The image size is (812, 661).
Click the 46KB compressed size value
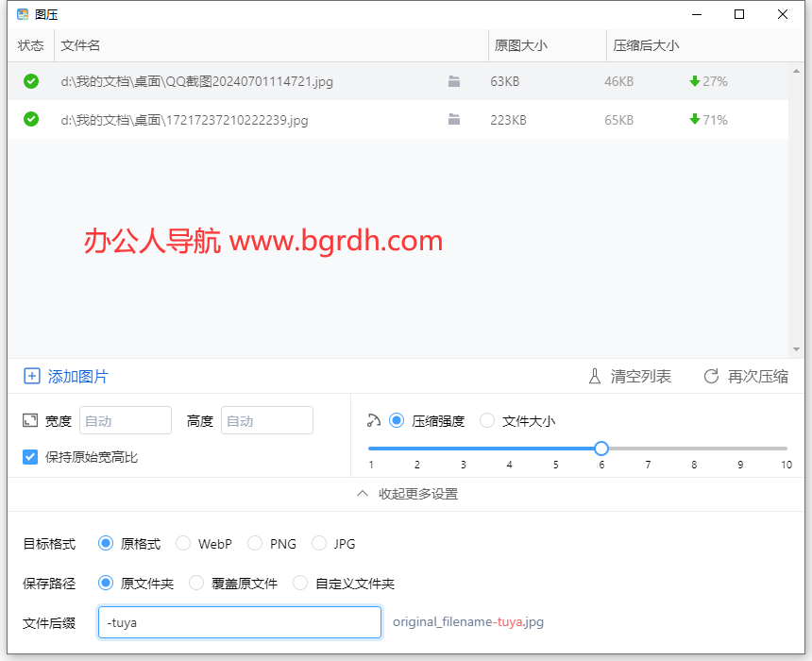[x=618, y=81]
